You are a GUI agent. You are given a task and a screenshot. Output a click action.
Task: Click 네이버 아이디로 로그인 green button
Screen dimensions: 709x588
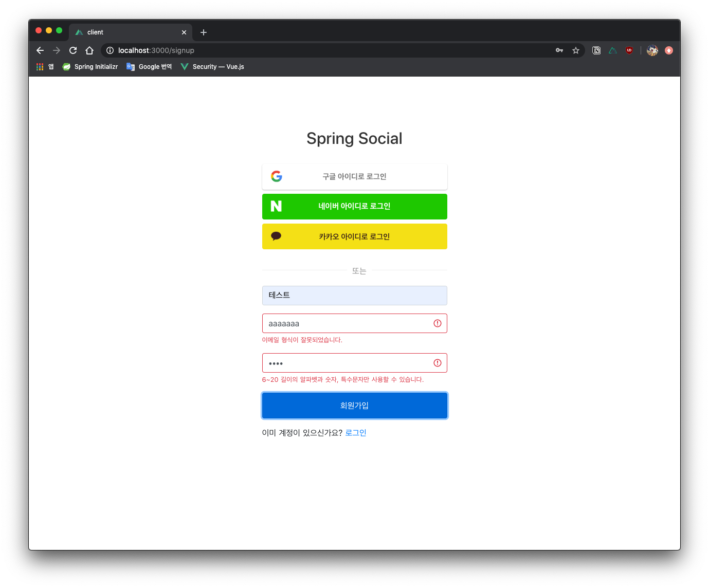[x=355, y=207]
